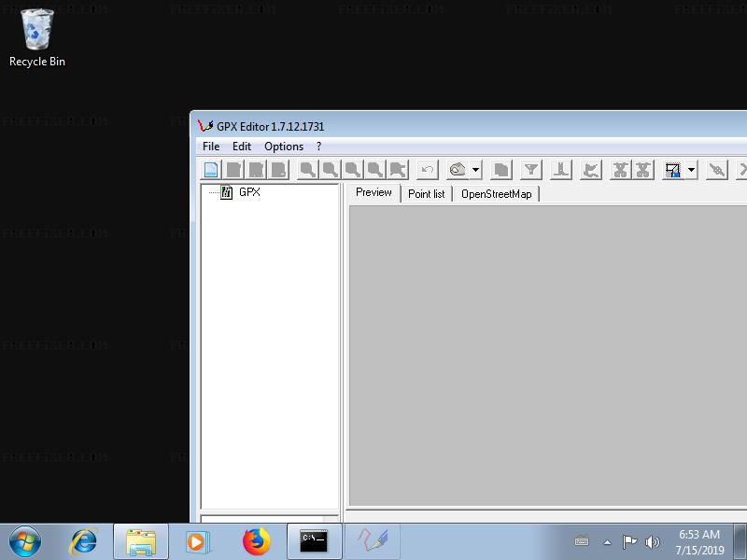Open the lasso tool dropdown arrow
The image size is (747, 560).
pos(475,170)
